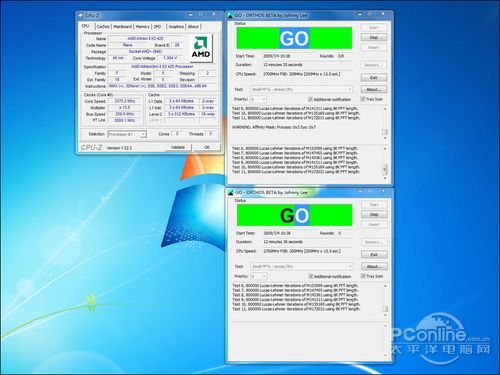Screen dimensions: 500x375
Task: Open the Caches tab in CPU-Z
Action: click(103, 26)
